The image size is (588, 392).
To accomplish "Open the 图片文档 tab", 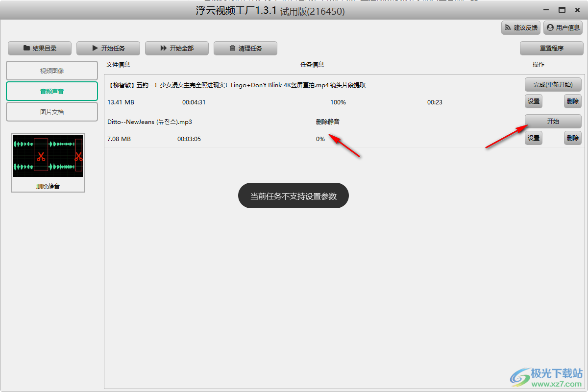I will (x=52, y=112).
